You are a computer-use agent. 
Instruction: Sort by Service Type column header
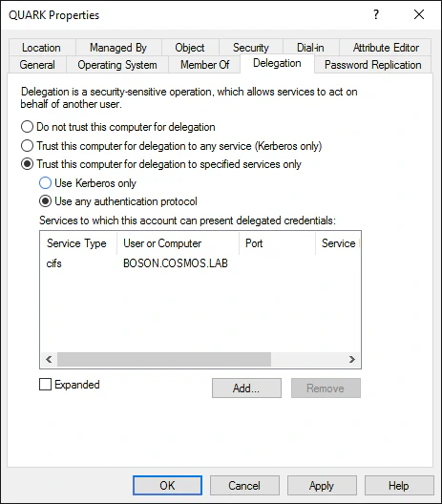click(76, 243)
